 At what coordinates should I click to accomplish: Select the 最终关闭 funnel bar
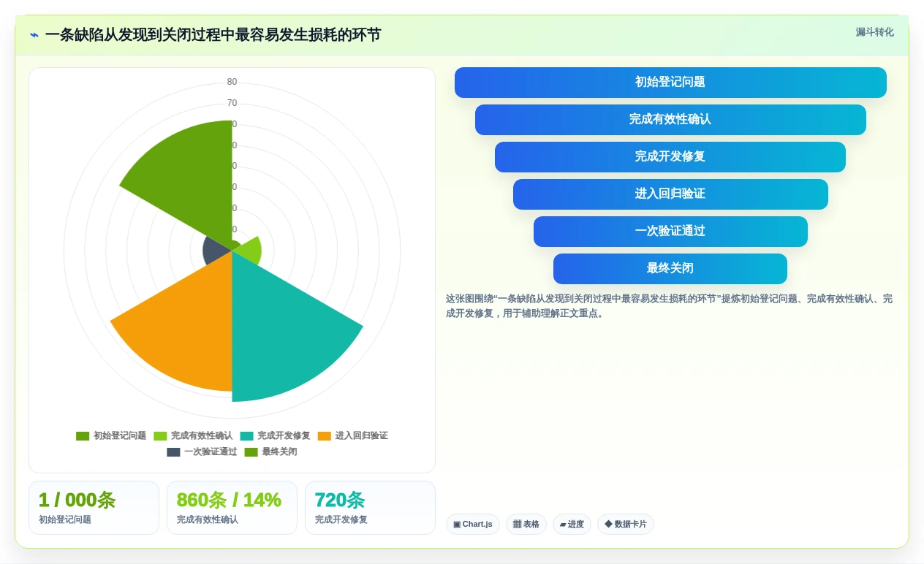(x=670, y=269)
